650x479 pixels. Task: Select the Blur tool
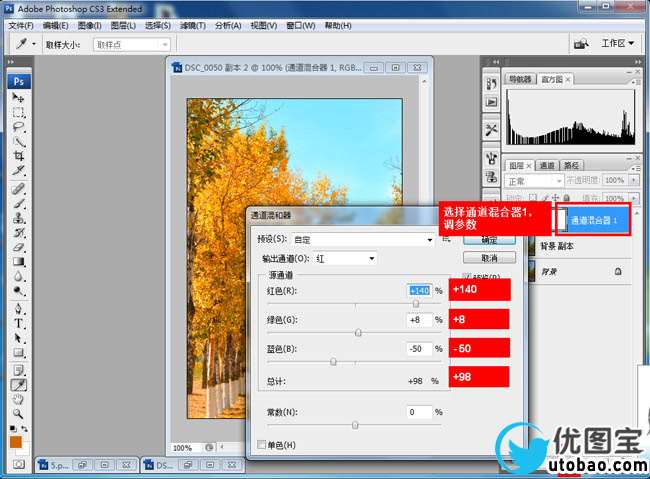[x=18, y=276]
